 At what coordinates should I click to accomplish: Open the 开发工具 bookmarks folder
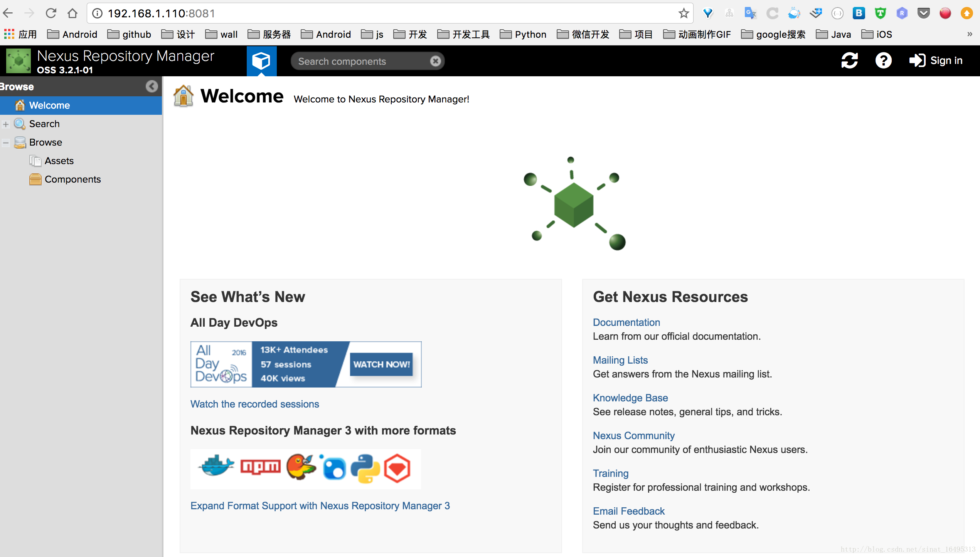(463, 34)
